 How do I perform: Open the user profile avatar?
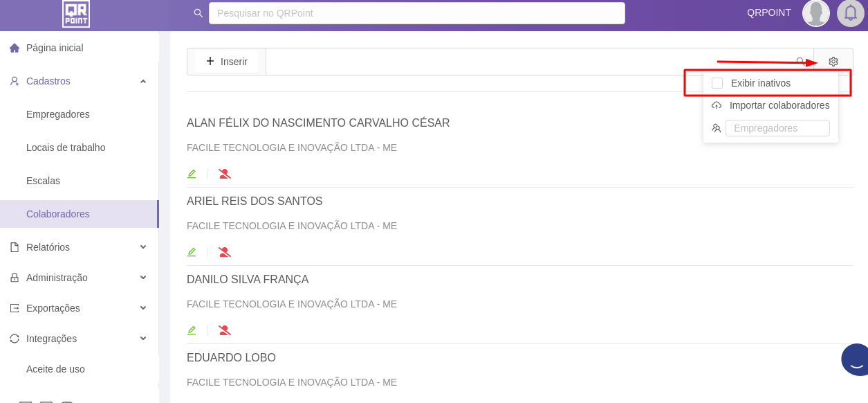coord(815,13)
